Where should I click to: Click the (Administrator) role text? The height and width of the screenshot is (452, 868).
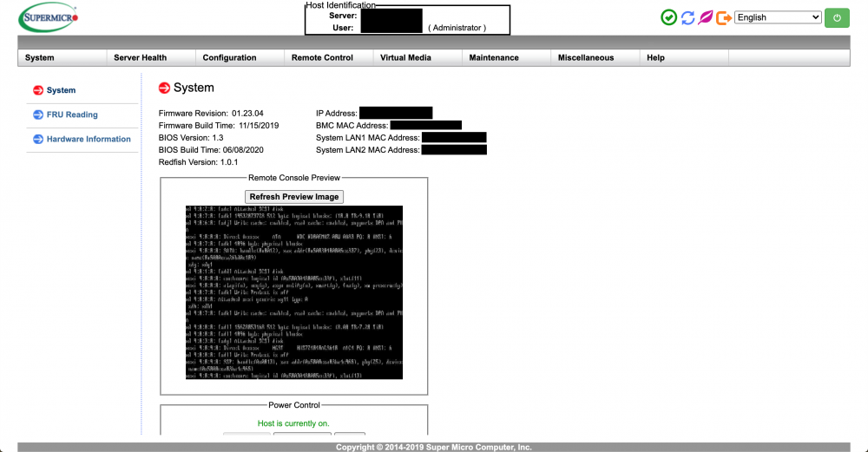point(457,28)
